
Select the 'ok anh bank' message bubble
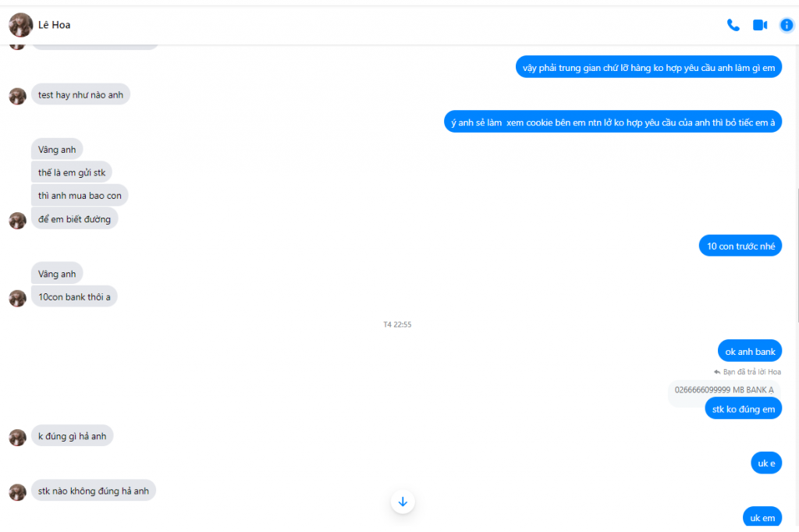click(750, 351)
